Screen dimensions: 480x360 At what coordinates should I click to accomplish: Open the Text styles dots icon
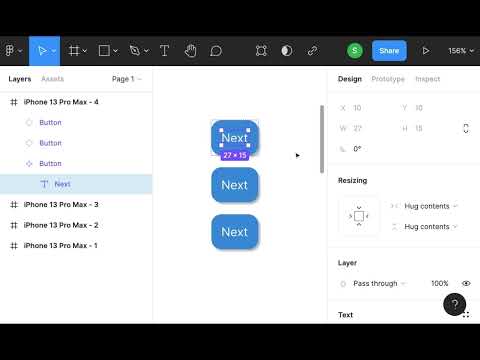point(466,314)
